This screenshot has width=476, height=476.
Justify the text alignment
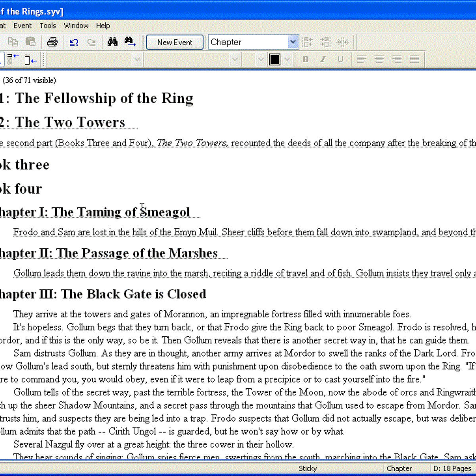[x=415, y=59]
